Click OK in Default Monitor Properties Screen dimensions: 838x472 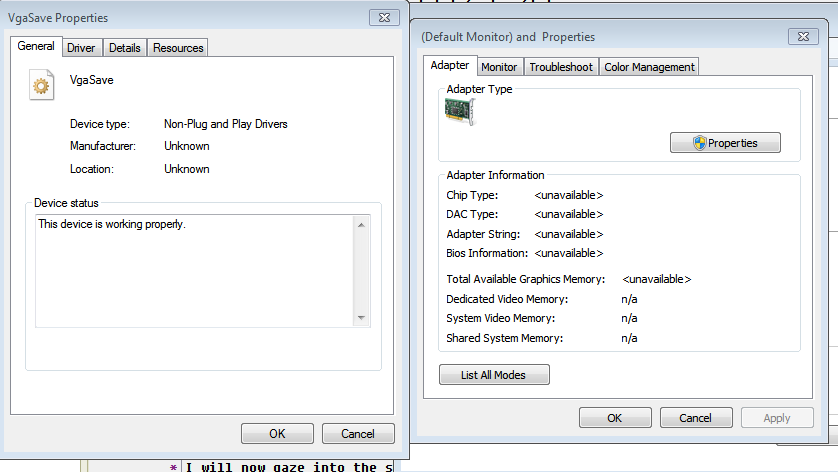click(615, 417)
